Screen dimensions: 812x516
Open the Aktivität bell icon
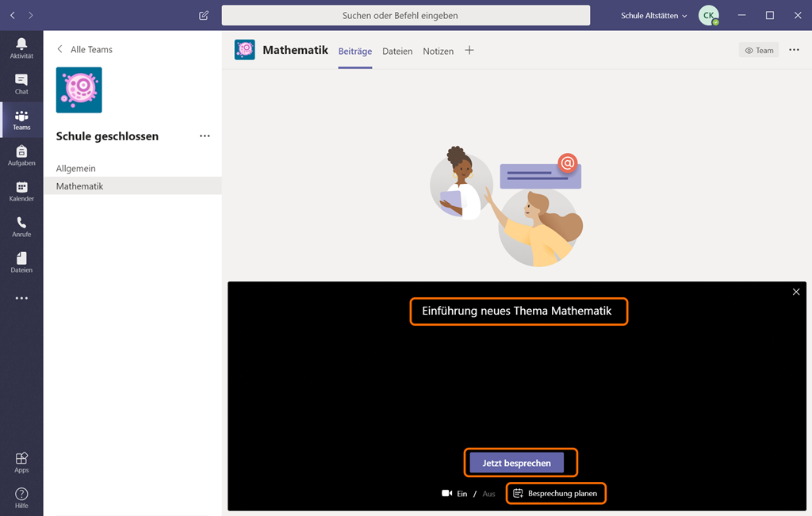[x=21, y=48]
